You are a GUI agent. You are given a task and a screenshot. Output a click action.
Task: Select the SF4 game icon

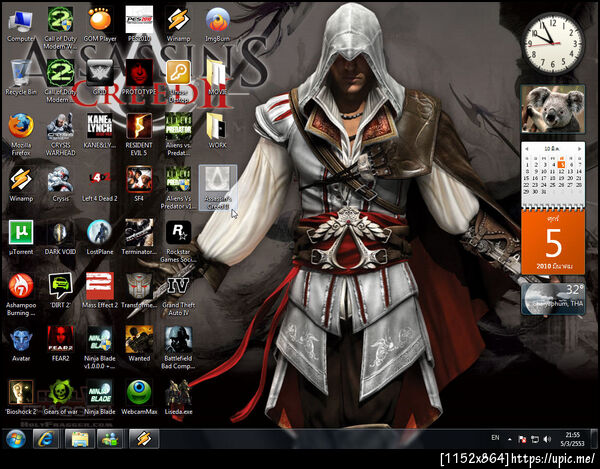[139, 184]
